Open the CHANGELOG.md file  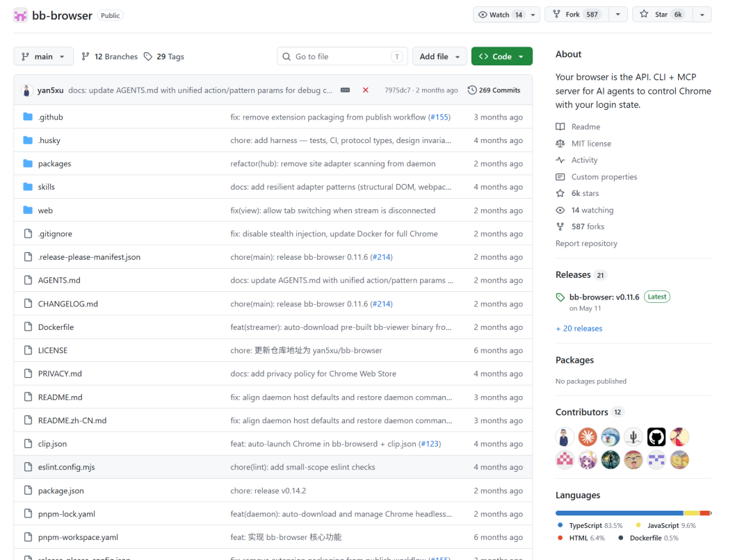[x=68, y=304]
